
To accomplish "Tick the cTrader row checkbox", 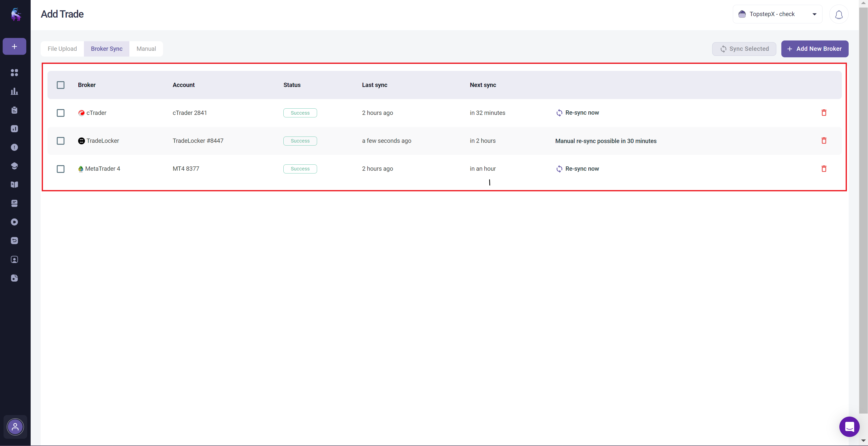I will tap(61, 113).
